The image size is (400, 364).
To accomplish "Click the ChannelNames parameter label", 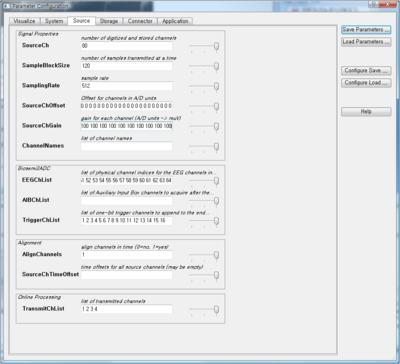I will tap(43, 145).
